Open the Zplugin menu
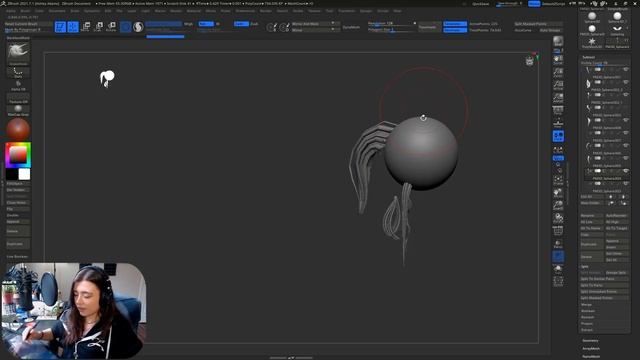 (x=366, y=11)
